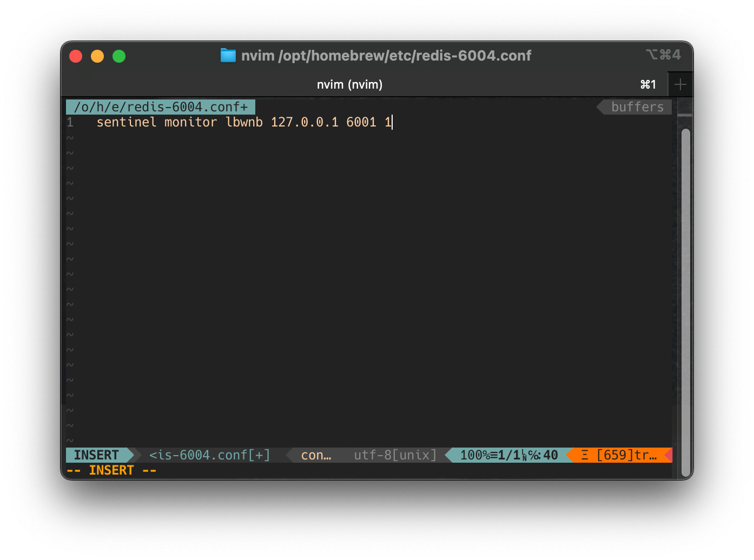This screenshot has width=754, height=560.
Task: Open the buffers panel label
Action: click(637, 106)
